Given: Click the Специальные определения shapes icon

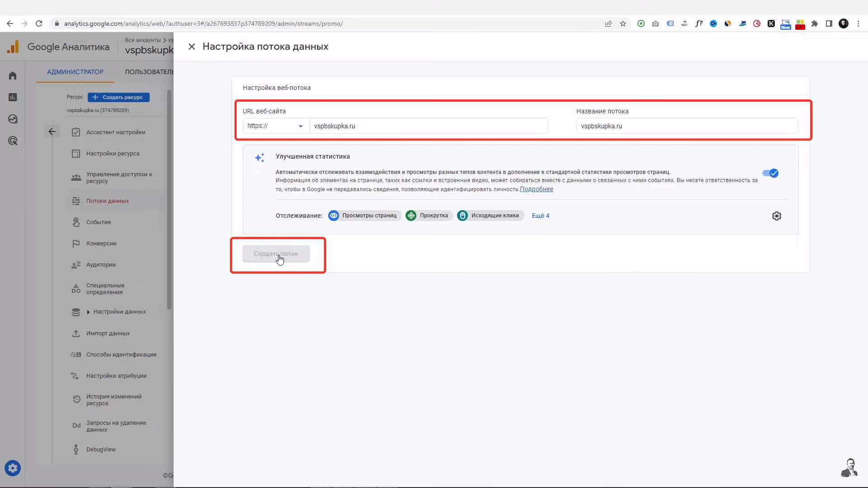Looking at the screenshot, I should tap(76, 289).
